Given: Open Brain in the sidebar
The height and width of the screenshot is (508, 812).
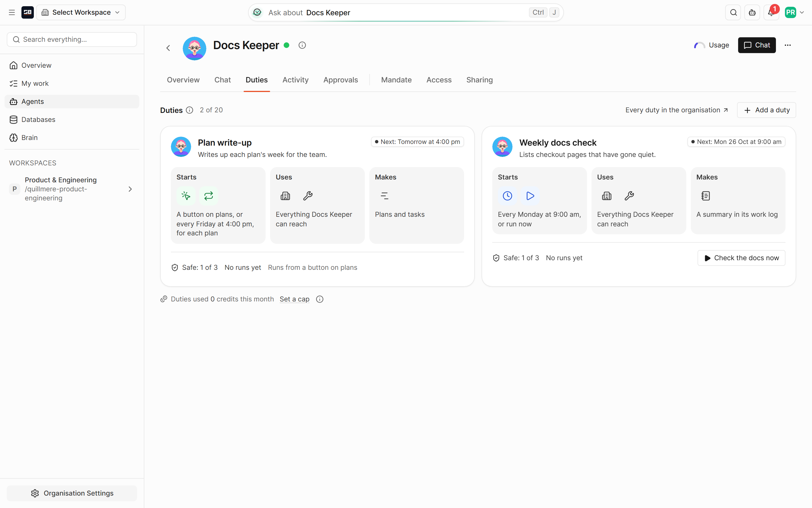Looking at the screenshot, I should tap(72, 138).
